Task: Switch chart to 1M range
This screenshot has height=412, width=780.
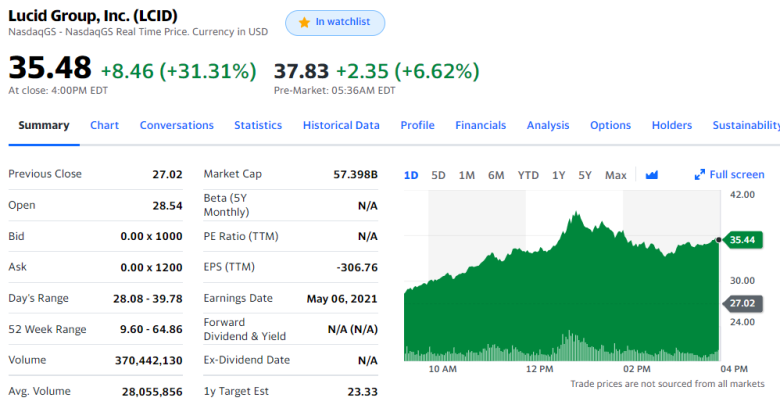Action: point(467,175)
